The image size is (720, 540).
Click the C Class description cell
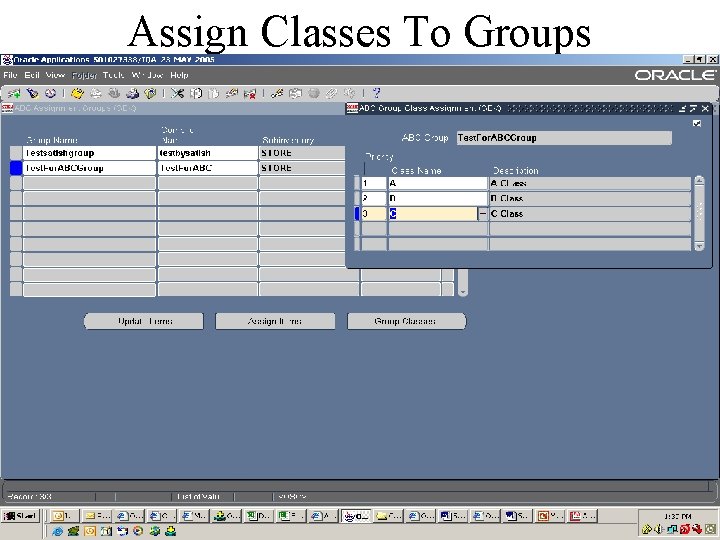tap(590, 214)
